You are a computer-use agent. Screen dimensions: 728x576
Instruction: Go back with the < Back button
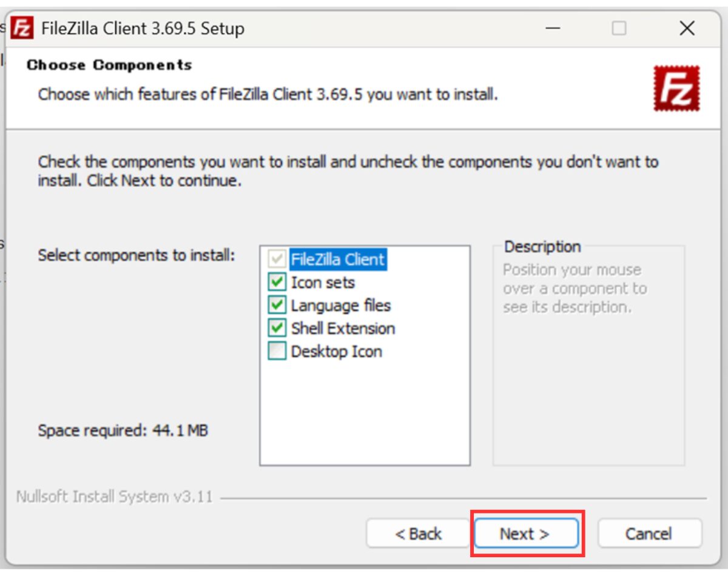[418, 534]
